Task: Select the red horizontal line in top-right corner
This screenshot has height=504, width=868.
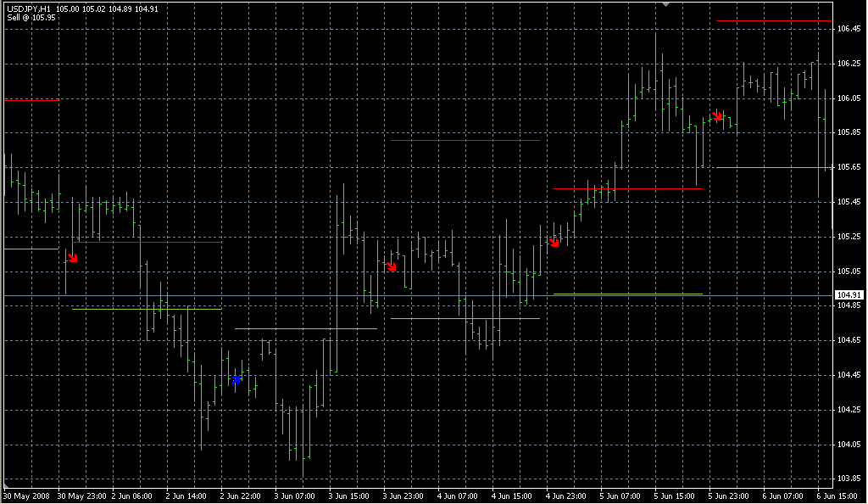Action: pos(773,20)
